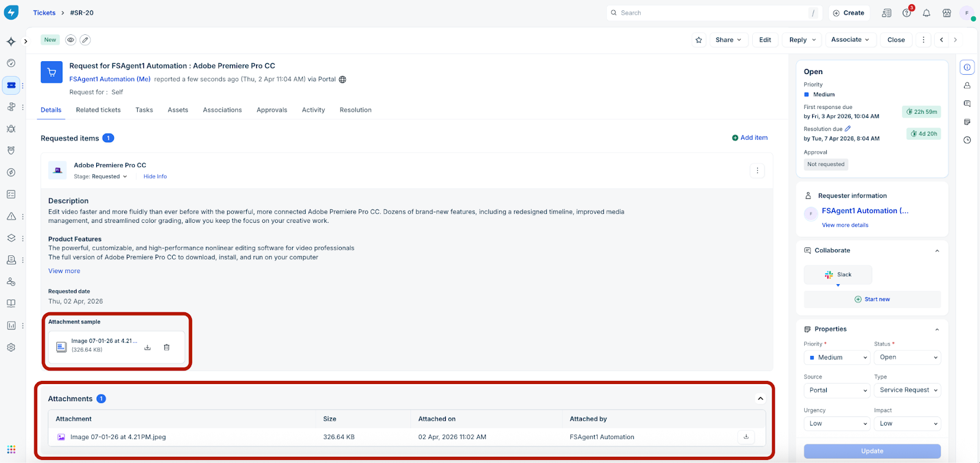Click Start new in Collaborate

(872, 299)
